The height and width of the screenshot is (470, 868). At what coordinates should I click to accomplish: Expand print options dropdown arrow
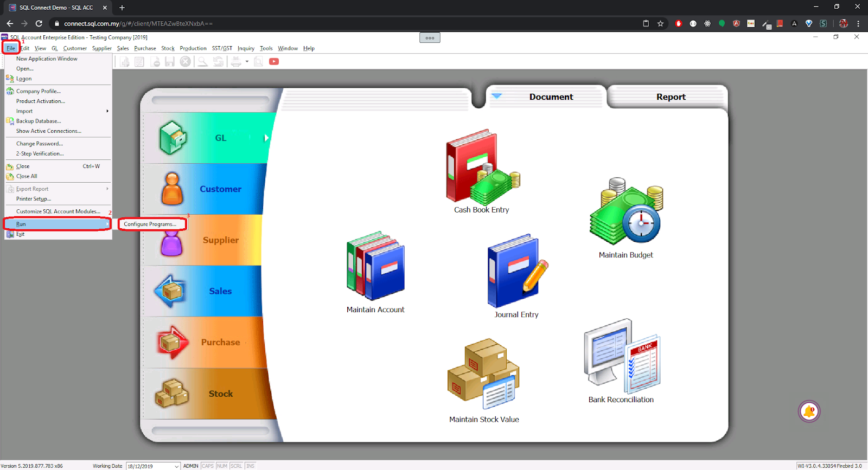tap(247, 62)
